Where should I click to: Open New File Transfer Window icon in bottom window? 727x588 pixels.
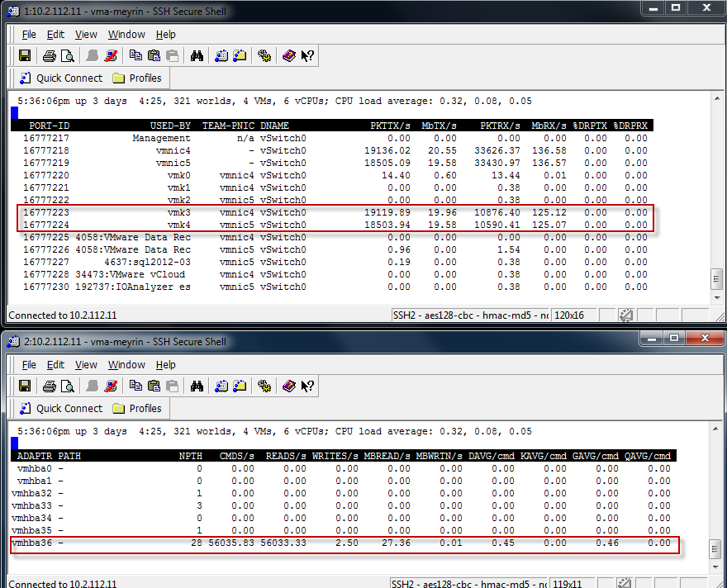tap(240, 386)
